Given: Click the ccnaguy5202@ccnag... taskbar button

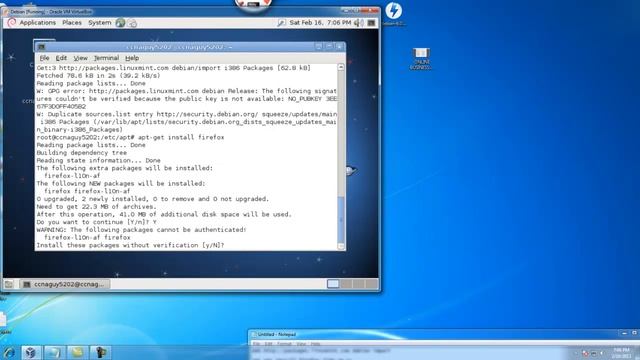Looking at the screenshot, I should pyautogui.click(x=64, y=284).
